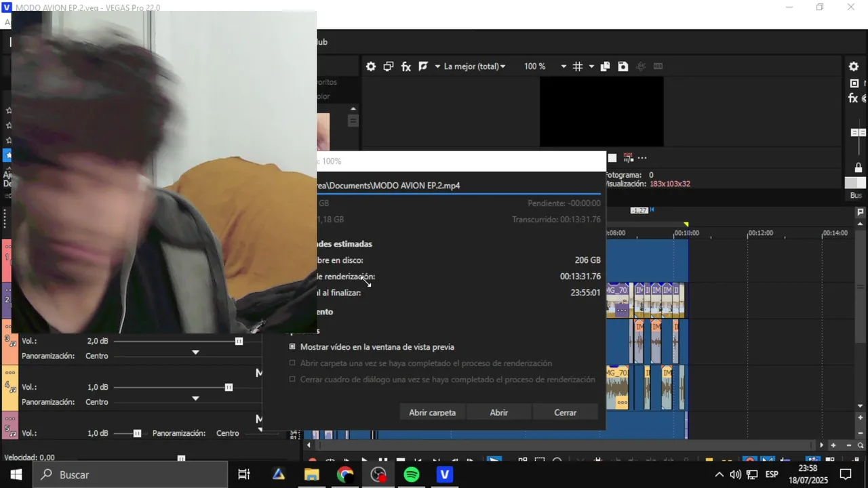Image resolution: width=868 pixels, height=488 pixels.
Task: Click track 3 header number
Action: (7, 339)
